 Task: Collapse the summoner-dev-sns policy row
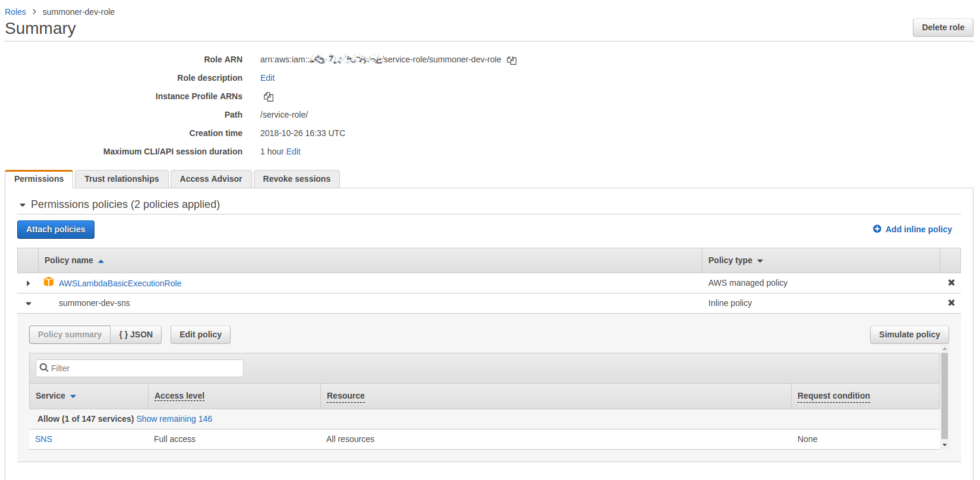(x=28, y=304)
